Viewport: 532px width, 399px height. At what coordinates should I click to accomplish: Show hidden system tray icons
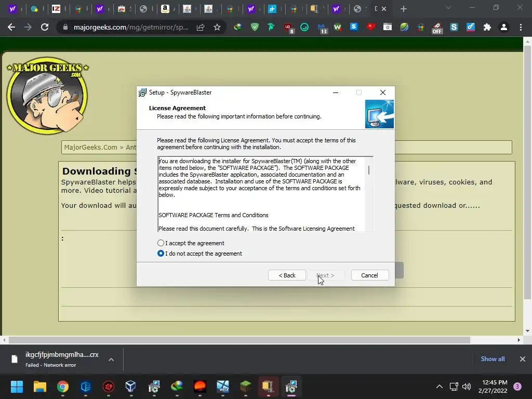click(440, 387)
